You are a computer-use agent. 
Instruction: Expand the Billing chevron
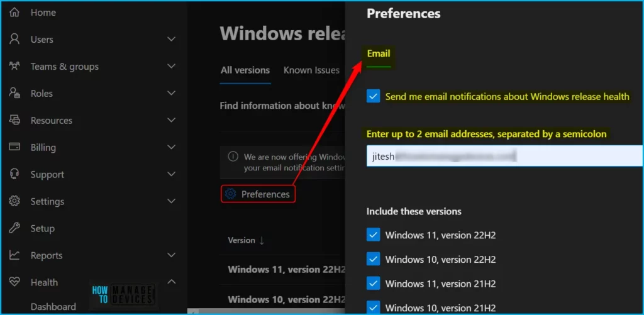click(x=171, y=147)
